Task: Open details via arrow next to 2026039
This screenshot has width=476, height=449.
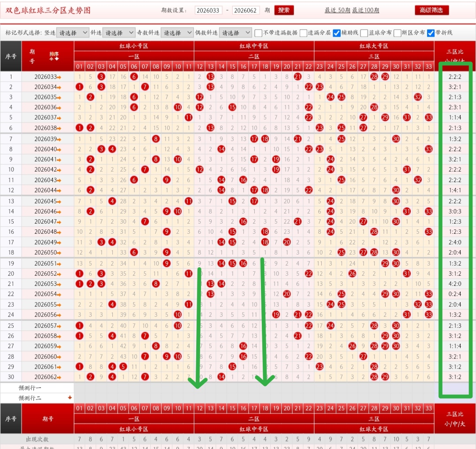Action: [59, 139]
